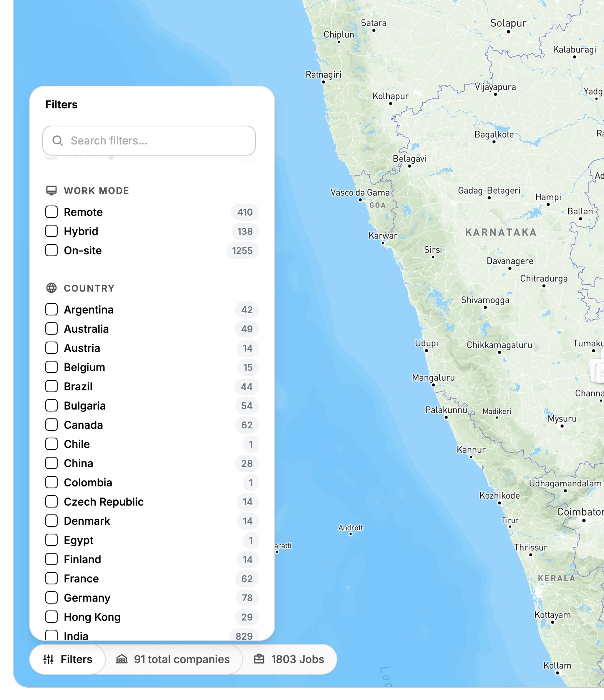The height and width of the screenshot is (700, 604).
Task: Click the Mangaluru city marker on map
Action: [x=433, y=385]
